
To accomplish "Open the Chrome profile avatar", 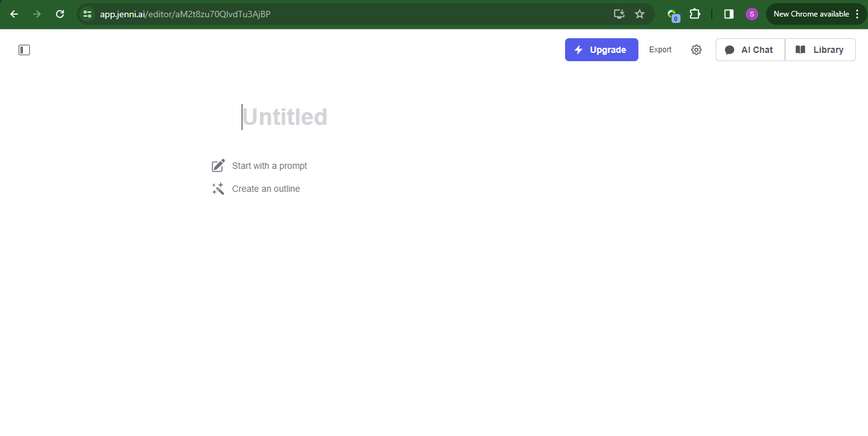I will [752, 14].
